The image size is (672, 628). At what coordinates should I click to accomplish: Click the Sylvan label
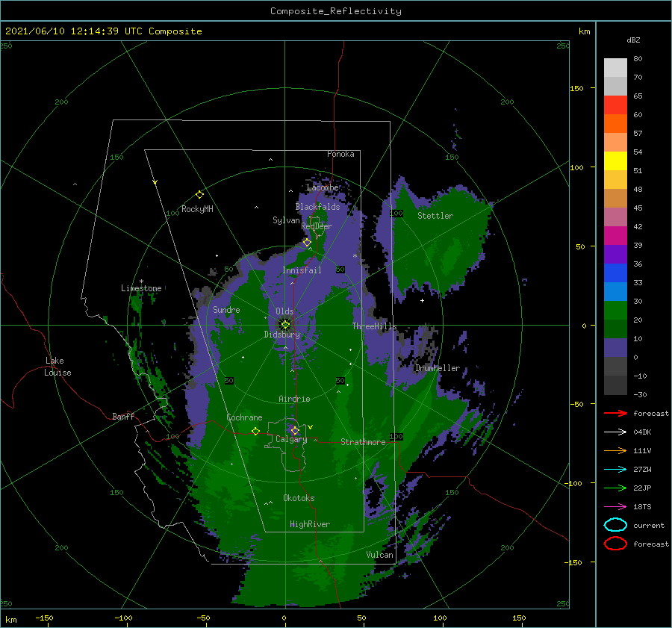pos(286,220)
